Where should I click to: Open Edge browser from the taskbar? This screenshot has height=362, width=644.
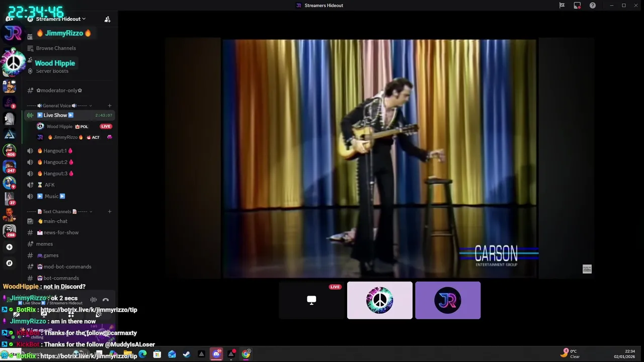click(143, 354)
